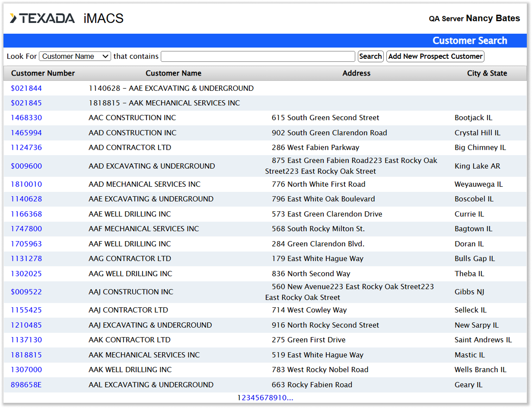Screen dimensions: 532x408
Task: Open customer number 1818815
Action: coord(26,355)
